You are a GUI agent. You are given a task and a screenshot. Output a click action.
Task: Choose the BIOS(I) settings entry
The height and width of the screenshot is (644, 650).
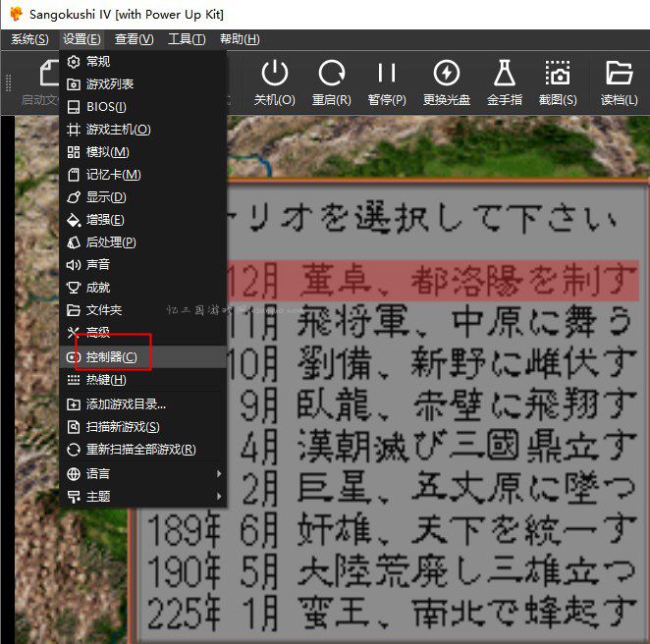click(143, 107)
